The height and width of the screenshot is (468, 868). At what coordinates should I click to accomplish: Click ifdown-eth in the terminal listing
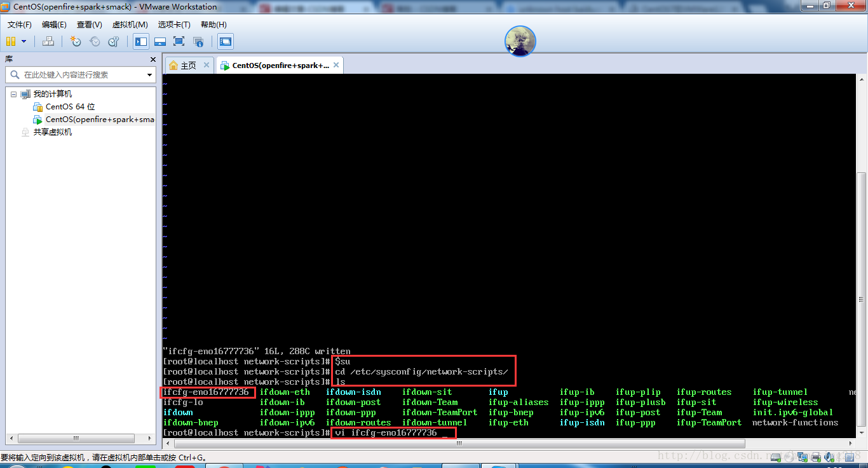[285, 392]
